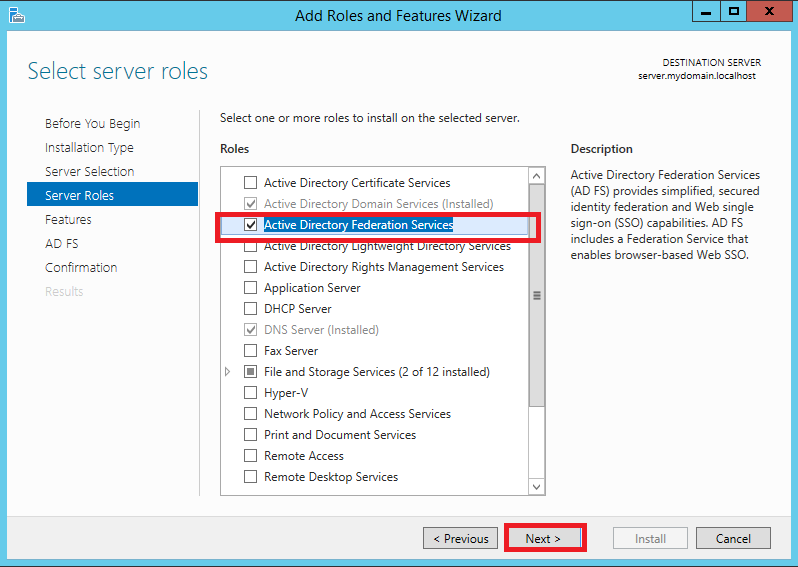Click the Cancel button
Image resolution: width=798 pixels, height=567 pixels.
(x=733, y=538)
